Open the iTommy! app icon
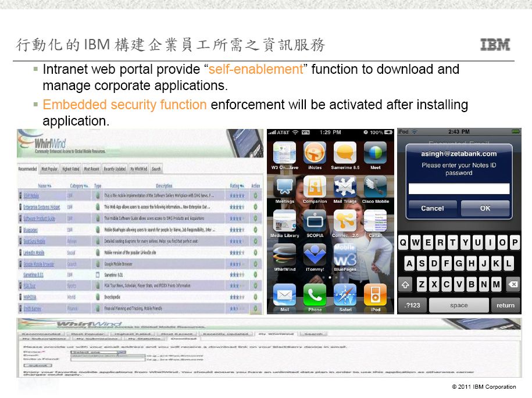The width and height of the screenshot is (532, 398). (x=315, y=254)
